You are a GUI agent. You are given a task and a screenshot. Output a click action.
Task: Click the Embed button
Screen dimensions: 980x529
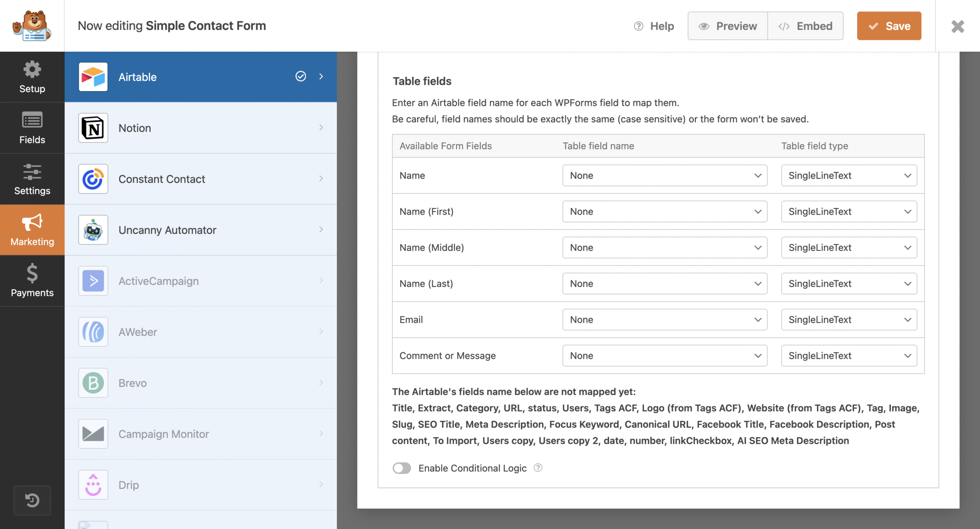click(x=805, y=26)
